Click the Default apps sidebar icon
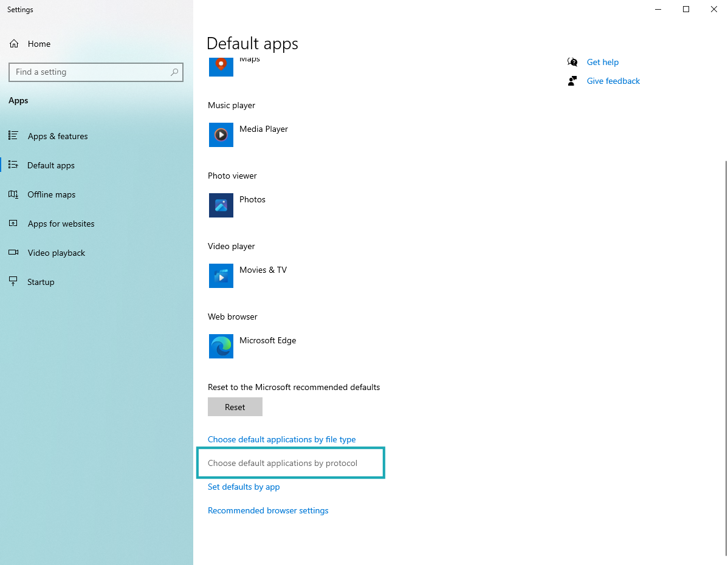Viewport: 728px width, 565px height. click(13, 165)
